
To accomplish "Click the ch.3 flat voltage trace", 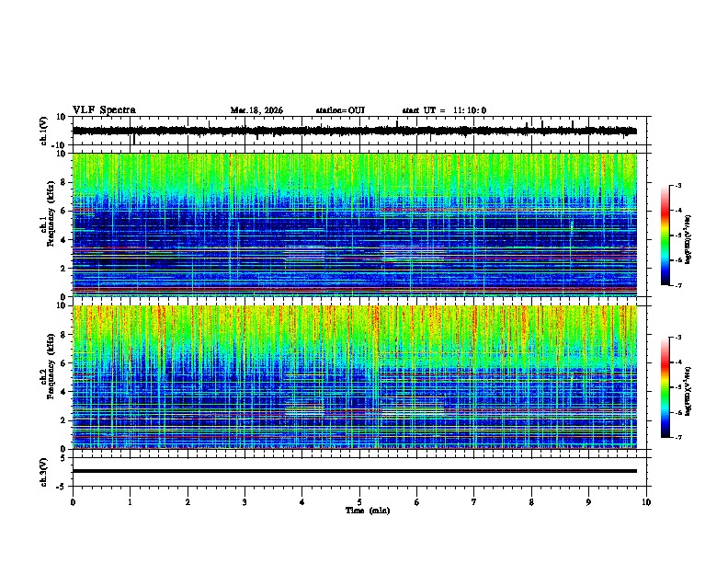I will (354, 471).
